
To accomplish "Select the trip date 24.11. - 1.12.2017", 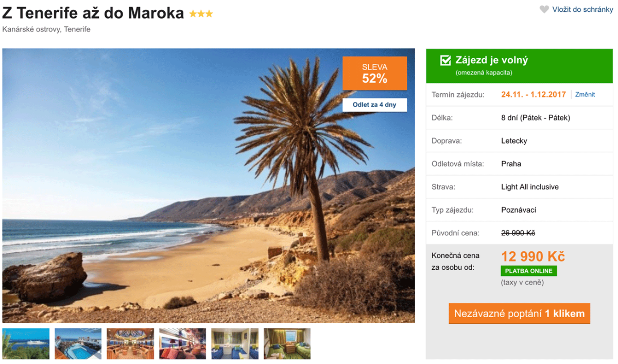I will (x=534, y=94).
